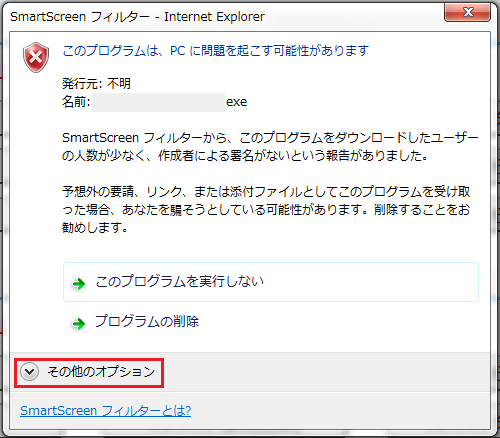Expand その他のオプション chevron
The height and width of the screenshot is (438, 500).
coord(30,371)
